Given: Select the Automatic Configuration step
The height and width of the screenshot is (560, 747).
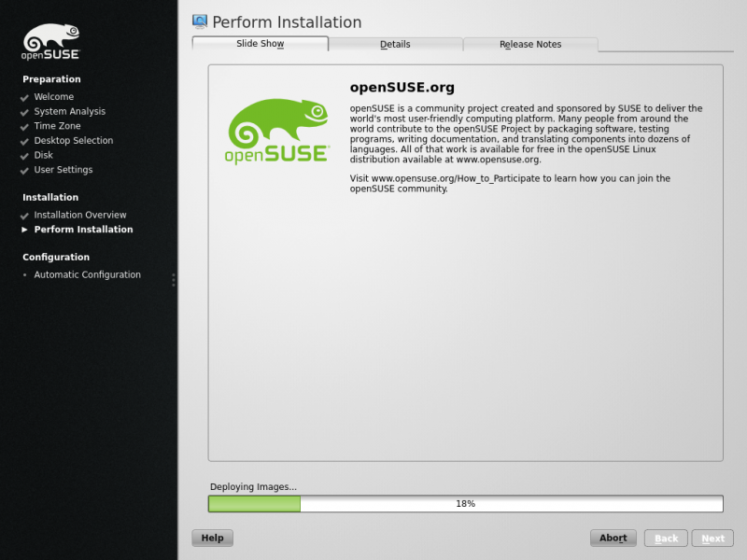Looking at the screenshot, I should (x=87, y=274).
